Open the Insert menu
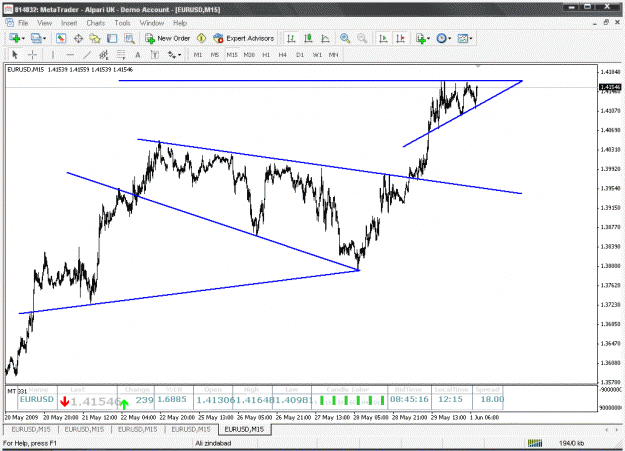This screenshot has width=625, height=451. point(69,23)
